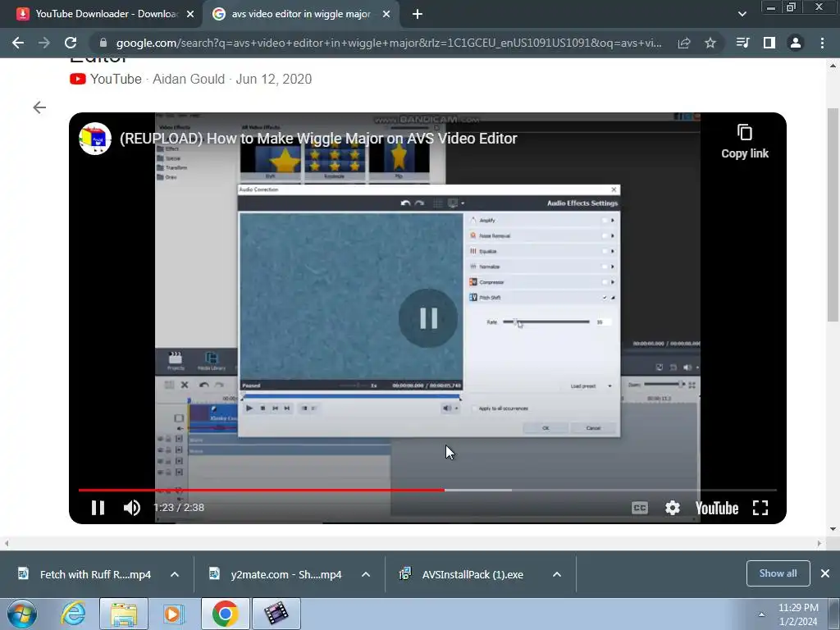840x630 pixels.
Task: Open Chrome three-dot menu
Action: click(x=822, y=43)
